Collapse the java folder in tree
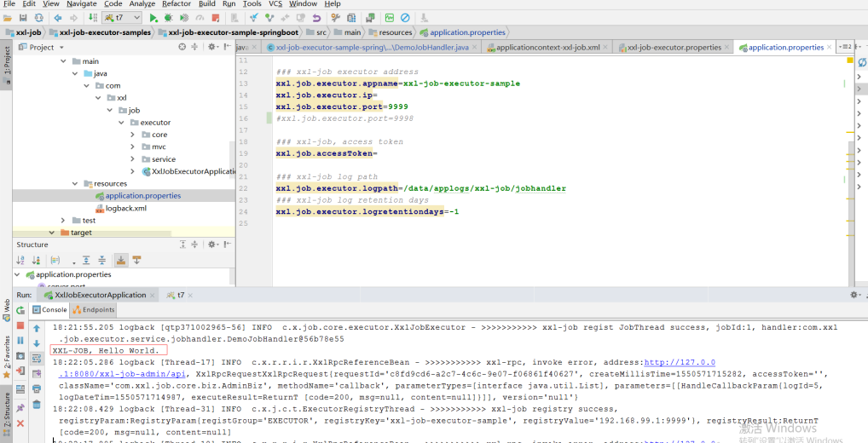The image size is (868, 443). pos(75,73)
